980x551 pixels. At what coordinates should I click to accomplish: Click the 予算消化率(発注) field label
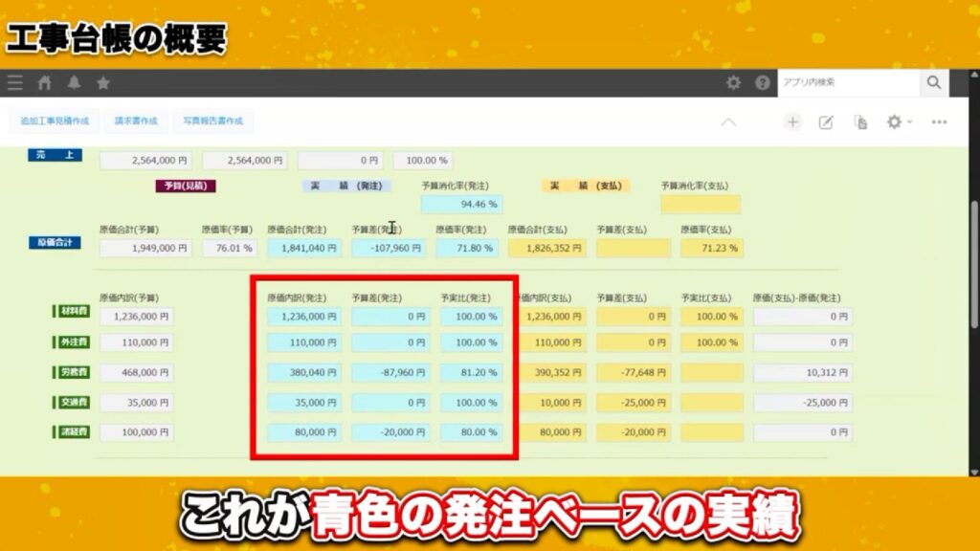455,186
